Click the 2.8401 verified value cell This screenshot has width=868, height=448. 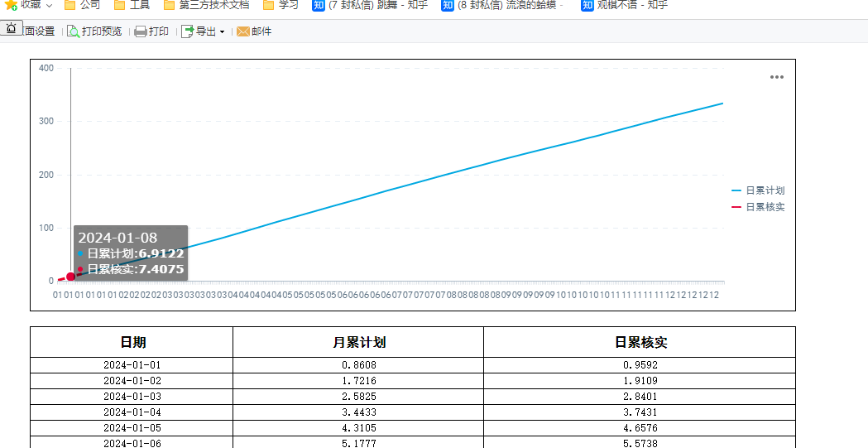pos(640,397)
